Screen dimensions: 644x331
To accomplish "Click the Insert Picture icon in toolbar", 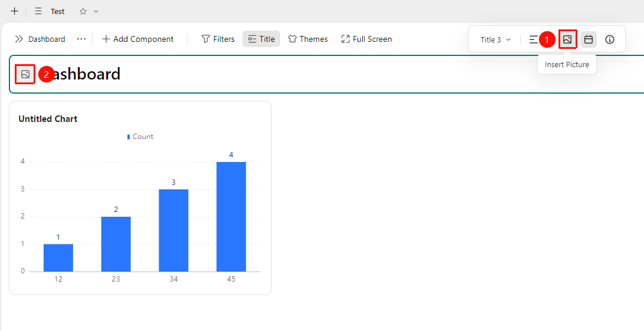I will pos(567,39).
